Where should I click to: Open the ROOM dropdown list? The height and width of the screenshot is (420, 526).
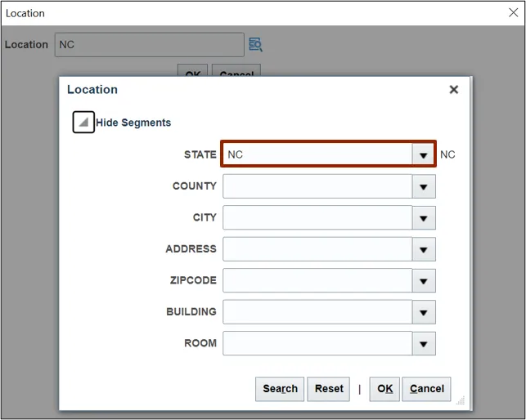[423, 344]
